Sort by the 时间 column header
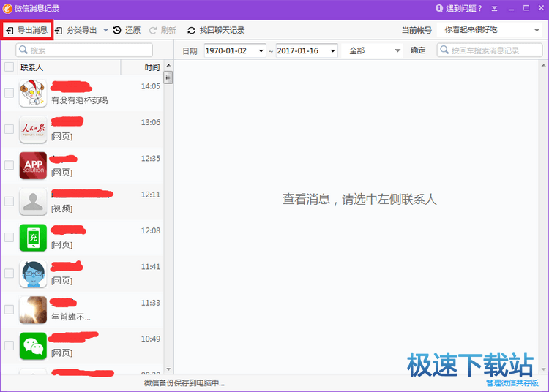The image size is (549, 392). point(152,67)
